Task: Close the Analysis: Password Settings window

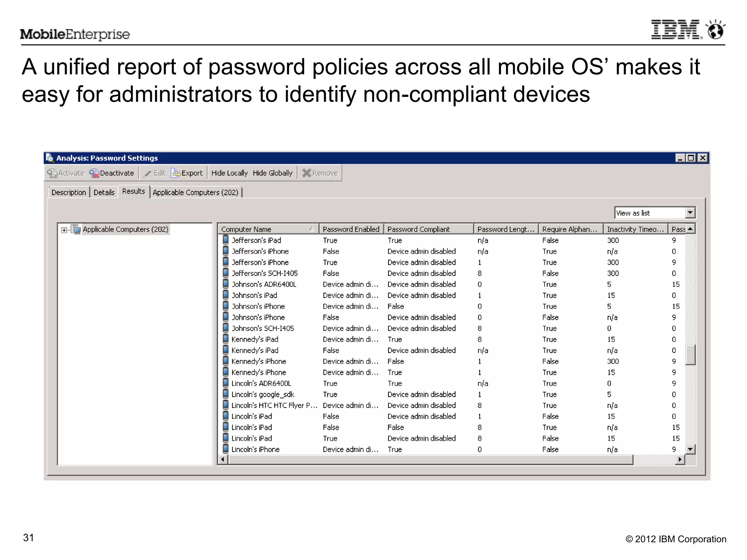Action: [x=703, y=158]
